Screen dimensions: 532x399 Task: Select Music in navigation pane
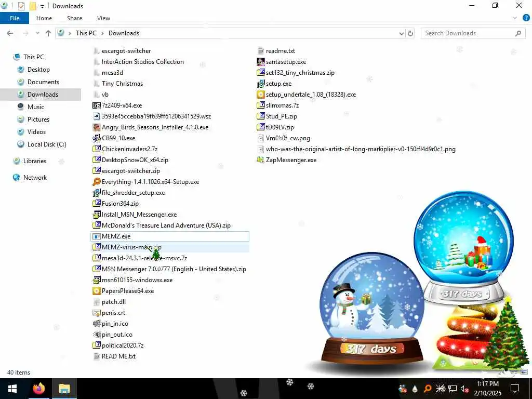click(x=36, y=107)
